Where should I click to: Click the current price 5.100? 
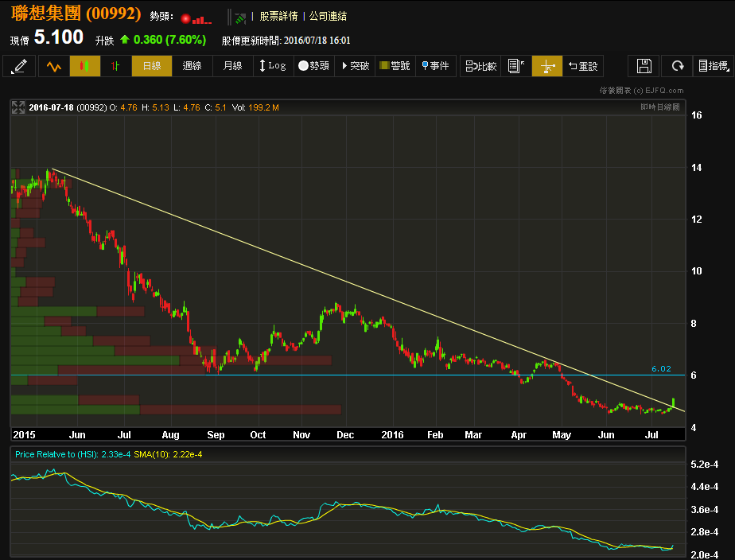[59, 37]
